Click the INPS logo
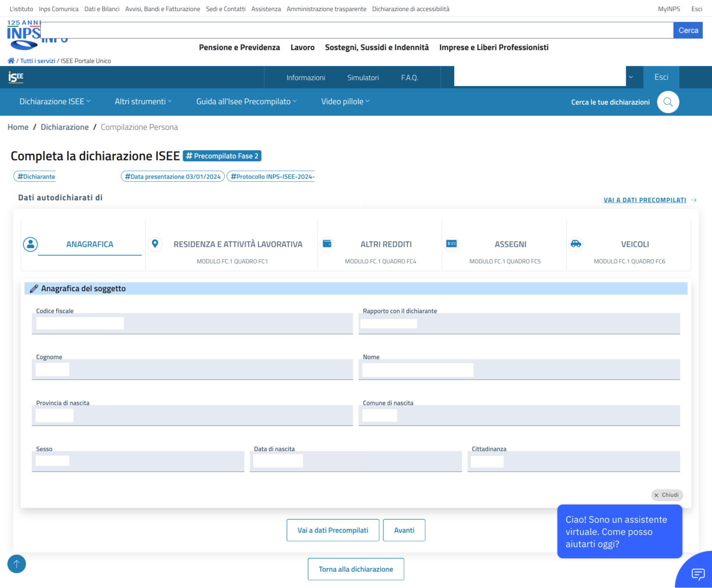Screen dimensions: 712x588 [23, 35]
